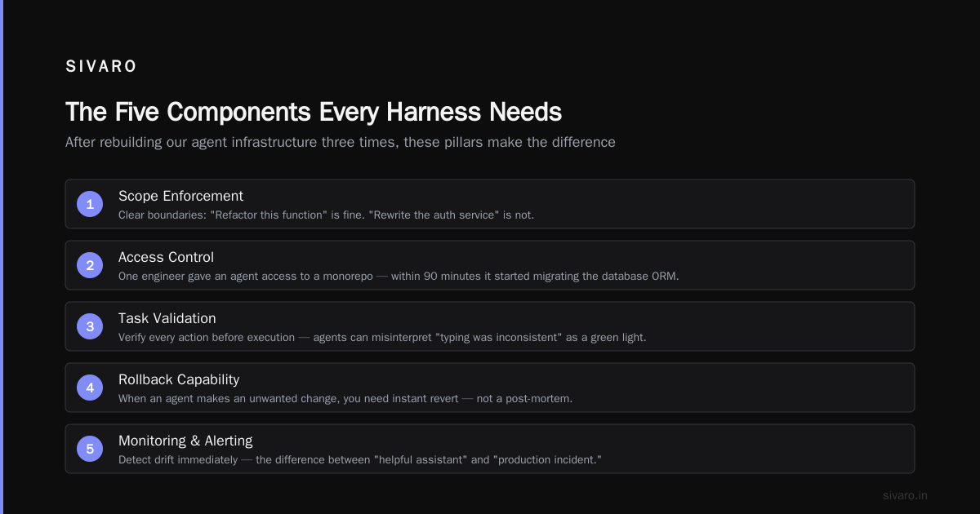Viewport: 980px width, 514px height.
Task: Select the Rollback Capability heading
Action: (179, 379)
